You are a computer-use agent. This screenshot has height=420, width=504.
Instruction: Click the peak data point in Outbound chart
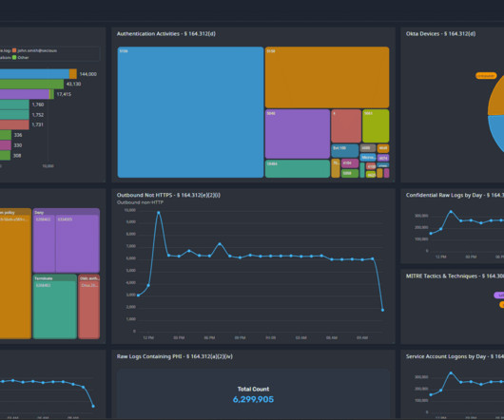coord(159,213)
